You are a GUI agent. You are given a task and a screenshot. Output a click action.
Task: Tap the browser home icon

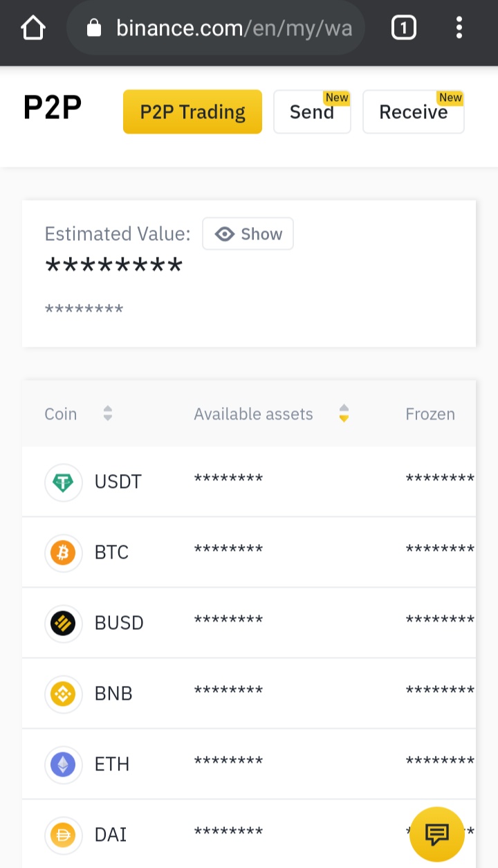click(33, 28)
